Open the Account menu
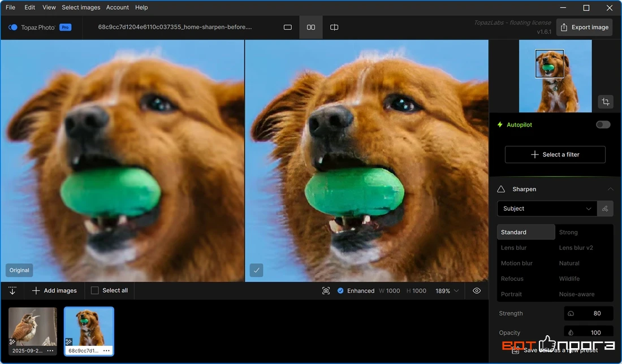This screenshot has width=622, height=364. pyautogui.click(x=118, y=7)
